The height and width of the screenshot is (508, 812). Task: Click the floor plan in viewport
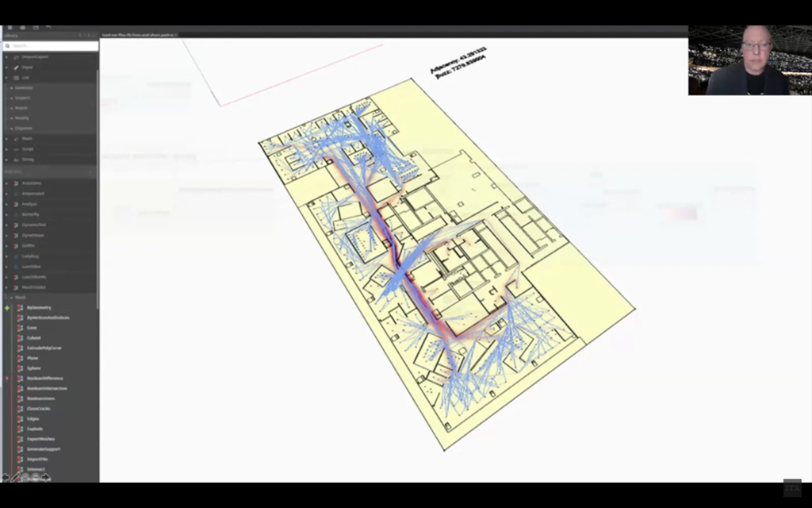(444, 262)
